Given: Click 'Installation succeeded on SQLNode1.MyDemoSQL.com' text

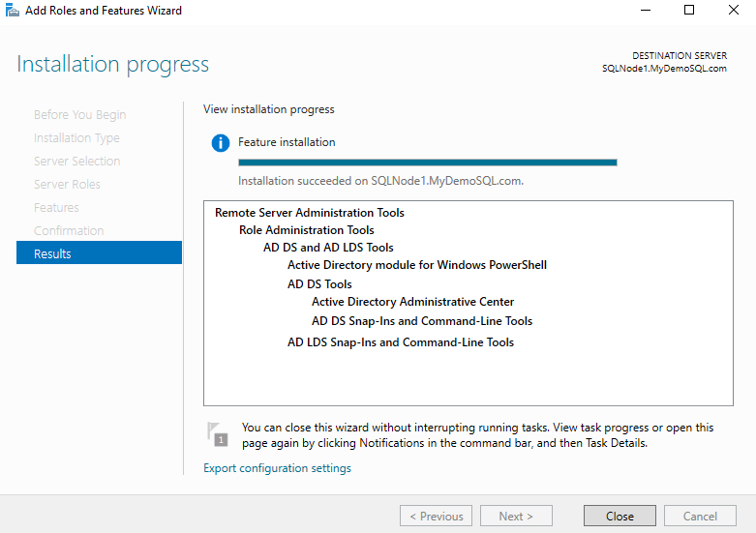Looking at the screenshot, I should coord(380,181).
